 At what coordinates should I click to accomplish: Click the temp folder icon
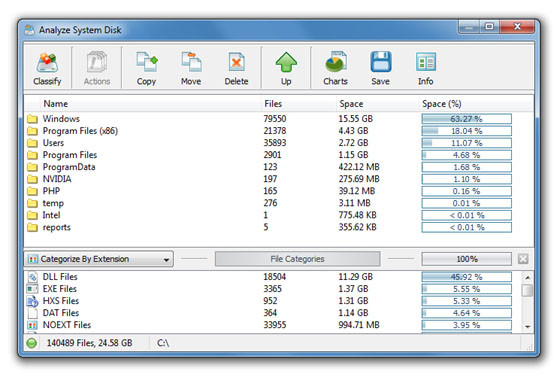32,203
